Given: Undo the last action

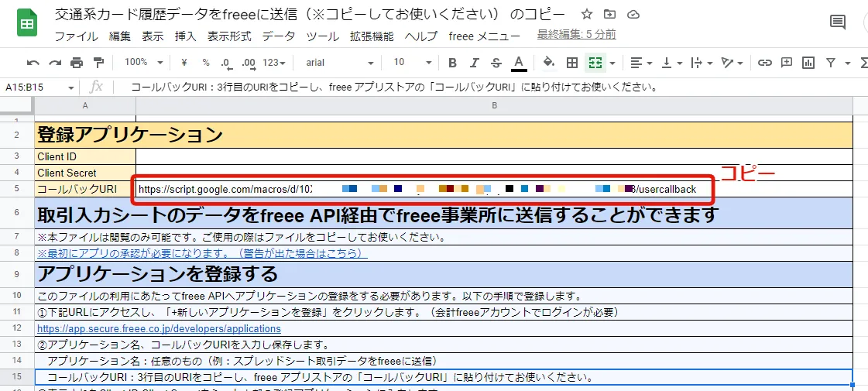Looking at the screenshot, I should (33, 63).
